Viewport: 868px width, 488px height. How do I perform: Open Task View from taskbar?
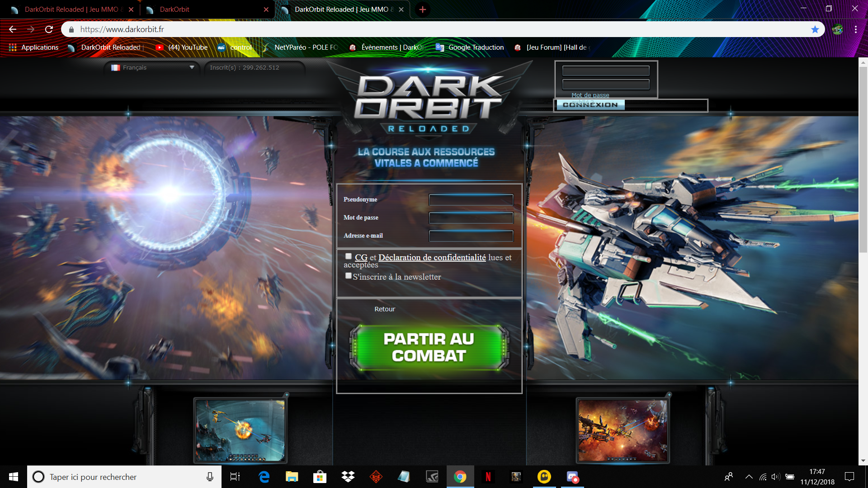coord(235,477)
